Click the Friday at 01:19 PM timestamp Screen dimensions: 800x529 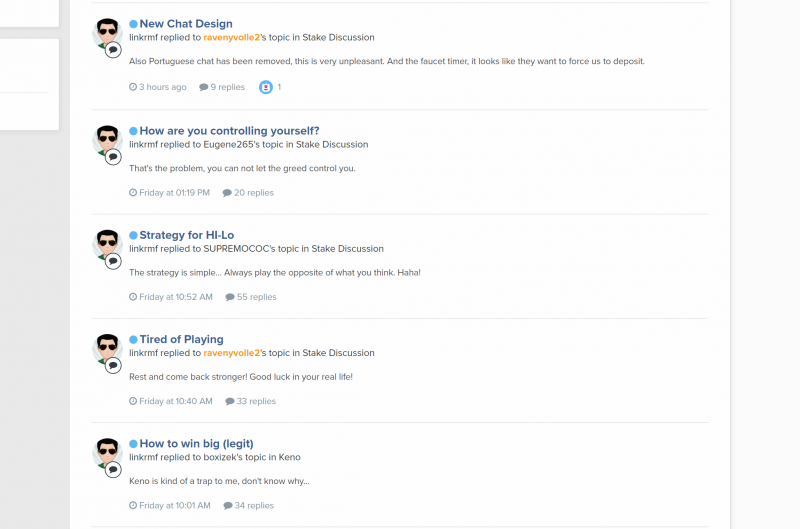(174, 193)
